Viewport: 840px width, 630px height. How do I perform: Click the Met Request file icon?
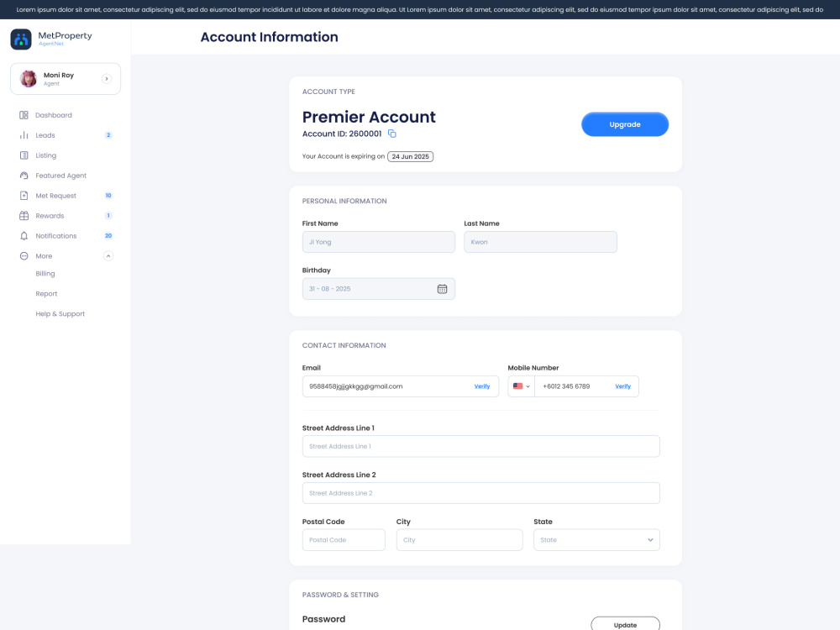coord(24,196)
